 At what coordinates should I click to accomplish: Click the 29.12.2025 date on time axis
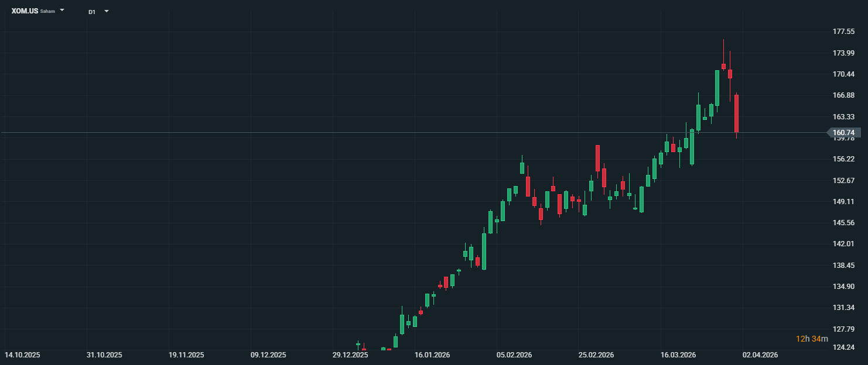[x=350, y=355]
